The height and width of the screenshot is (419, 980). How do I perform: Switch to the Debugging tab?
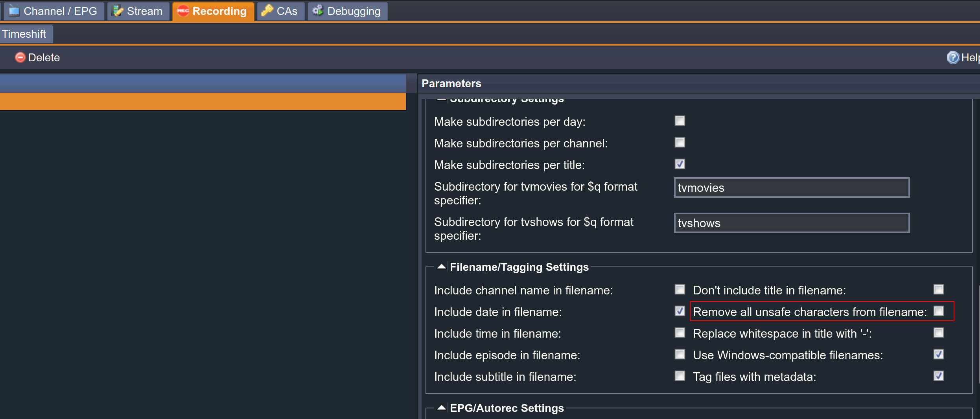click(353, 11)
